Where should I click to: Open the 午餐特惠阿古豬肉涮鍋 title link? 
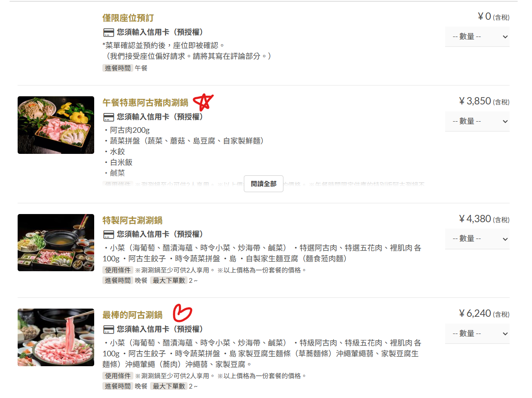(145, 103)
